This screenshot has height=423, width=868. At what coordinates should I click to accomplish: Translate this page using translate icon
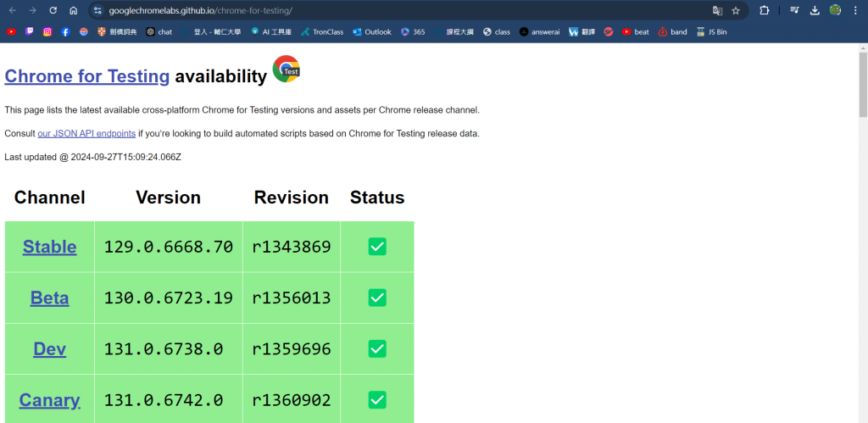point(717,10)
